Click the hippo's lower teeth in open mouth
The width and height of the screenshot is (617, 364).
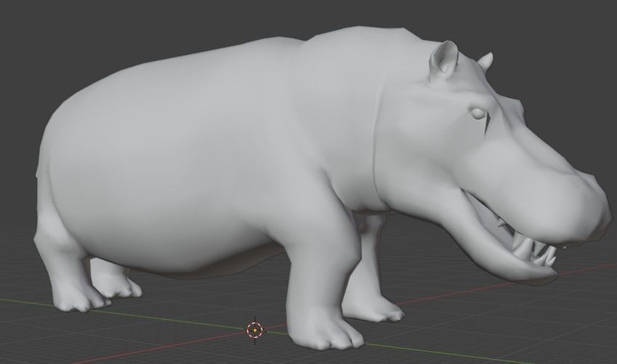535,253
